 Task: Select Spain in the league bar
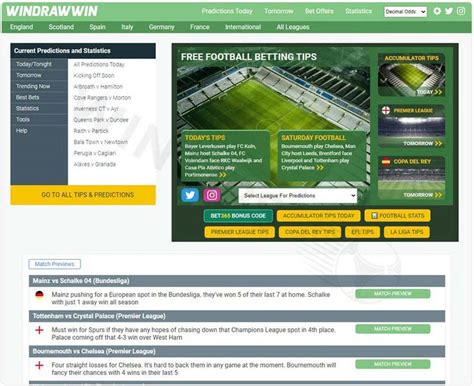(x=97, y=27)
